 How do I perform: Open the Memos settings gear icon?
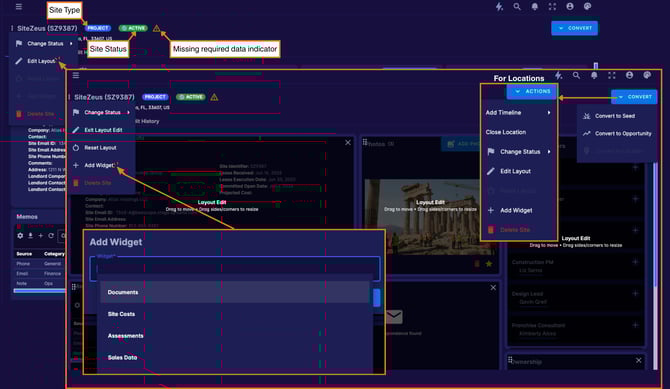click(20, 236)
